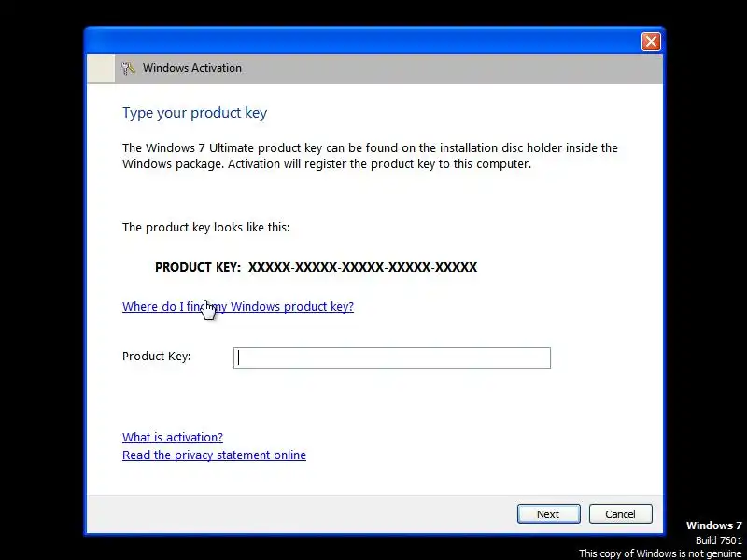Click the 'Windows 7' desktop label
747x560 pixels.
[x=713, y=525]
